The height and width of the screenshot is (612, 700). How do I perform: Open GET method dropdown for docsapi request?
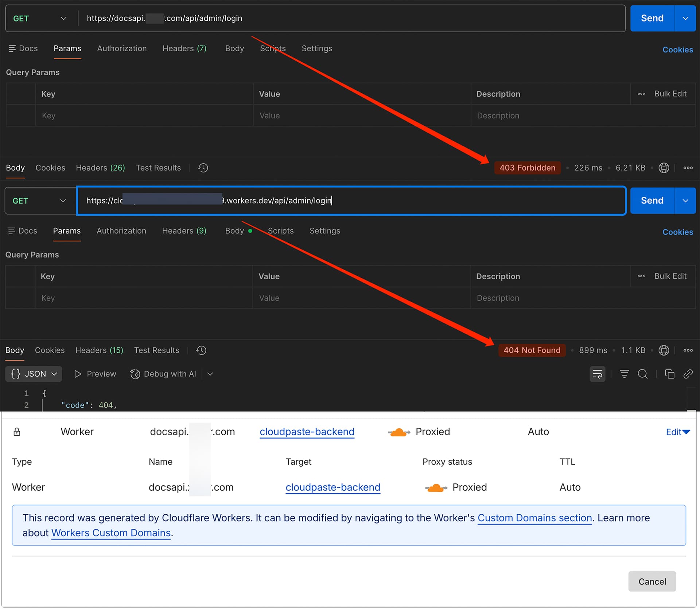click(x=40, y=18)
